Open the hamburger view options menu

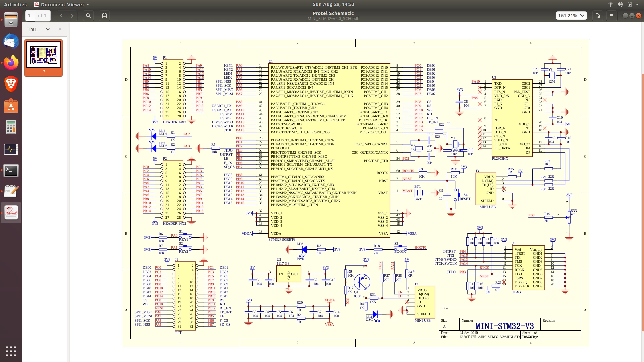[x=612, y=16]
